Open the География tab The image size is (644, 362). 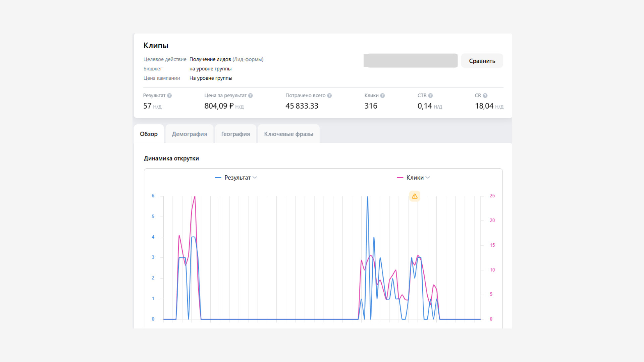click(235, 134)
